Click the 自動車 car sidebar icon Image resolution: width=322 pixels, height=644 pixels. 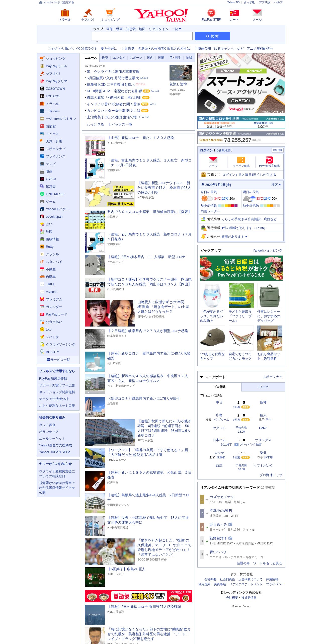click(x=42, y=277)
